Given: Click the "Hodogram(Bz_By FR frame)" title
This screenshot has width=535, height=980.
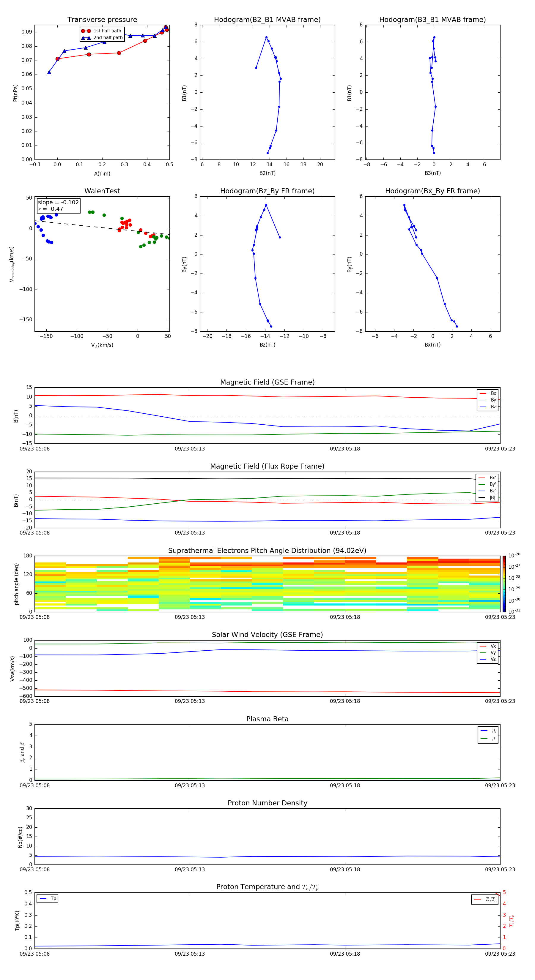Looking at the screenshot, I should coord(267,191).
